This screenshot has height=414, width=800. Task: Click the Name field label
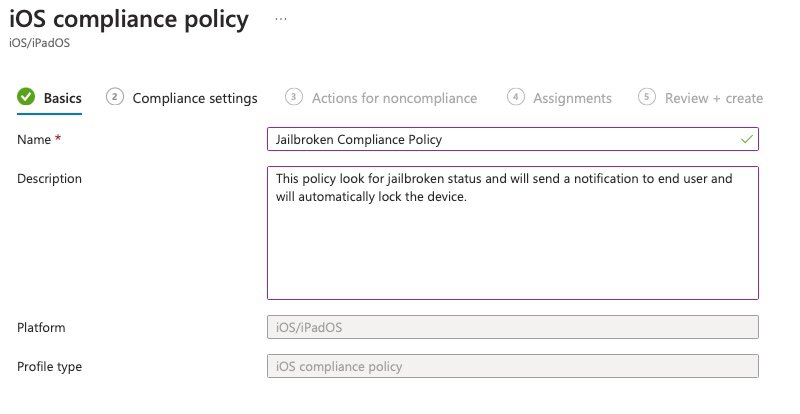pyautogui.click(x=33, y=139)
